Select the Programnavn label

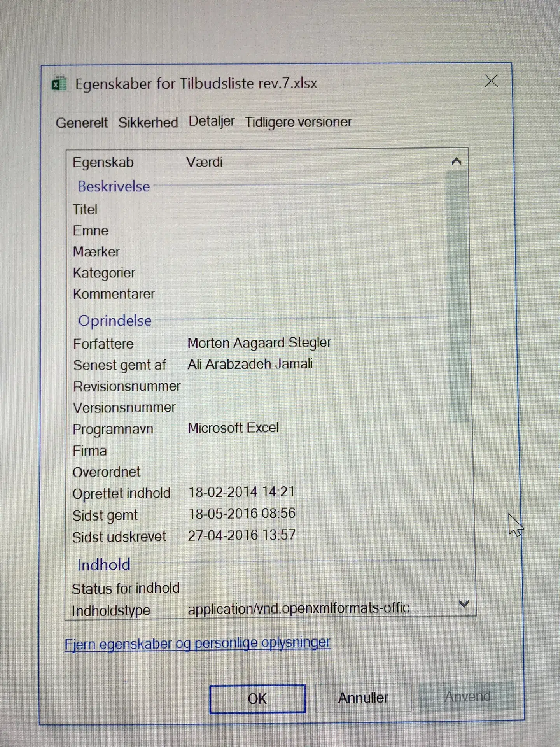pyautogui.click(x=113, y=429)
